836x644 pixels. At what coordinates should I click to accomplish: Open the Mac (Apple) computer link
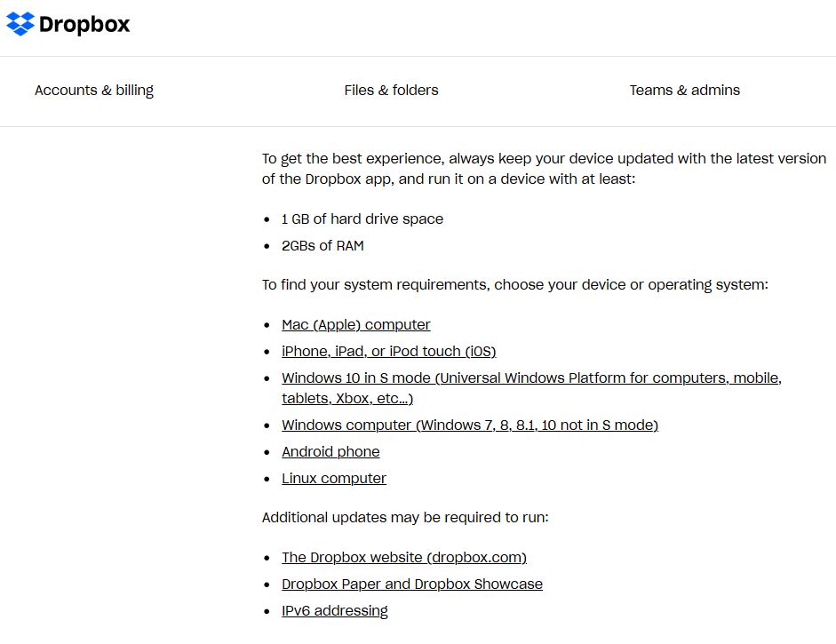pyautogui.click(x=355, y=325)
